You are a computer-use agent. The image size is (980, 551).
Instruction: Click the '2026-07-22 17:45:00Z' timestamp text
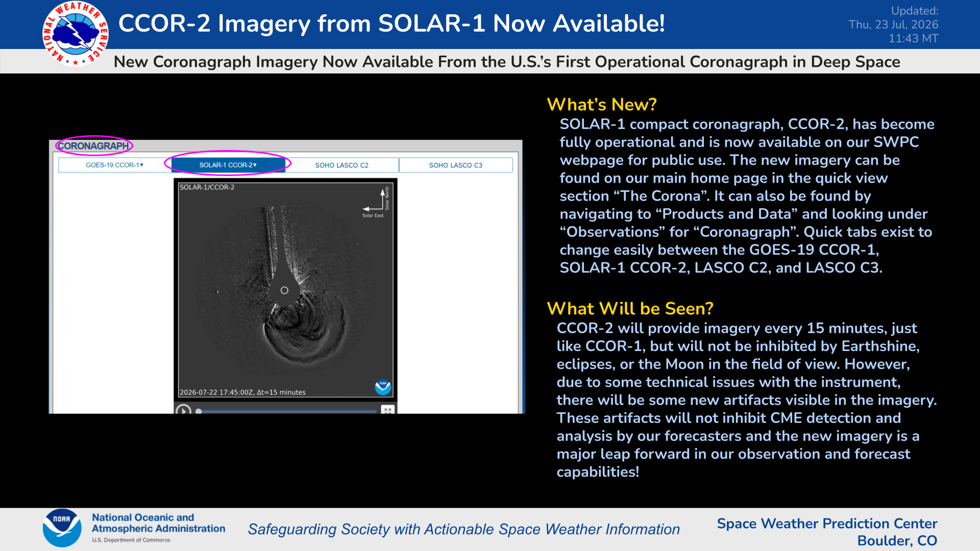[x=217, y=392]
